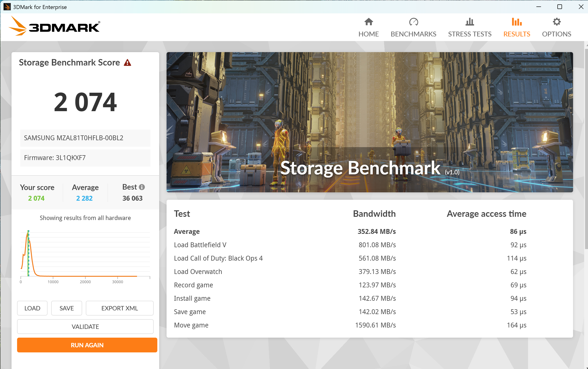Screen dimensions: 588x369
Task: Click the Stress Tests chart icon
Action: click(469, 22)
